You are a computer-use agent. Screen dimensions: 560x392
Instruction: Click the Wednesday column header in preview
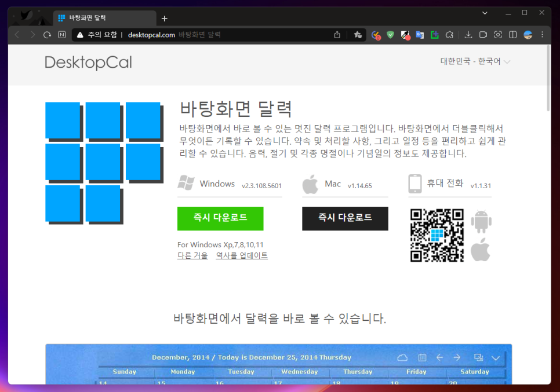click(299, 372)
